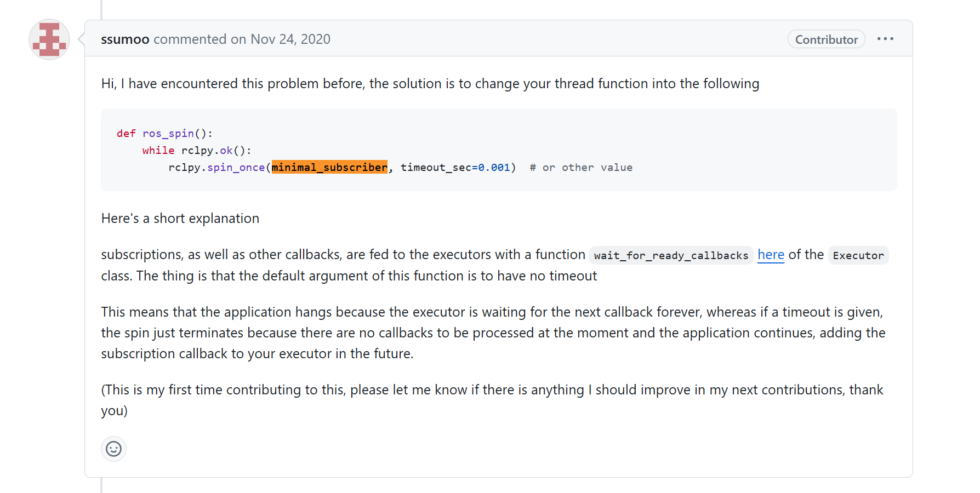This screenshot has width=980, height=493.
Task: Open the comment options three-dot menu
Action: pyautogui.click(x=885, y=39)
